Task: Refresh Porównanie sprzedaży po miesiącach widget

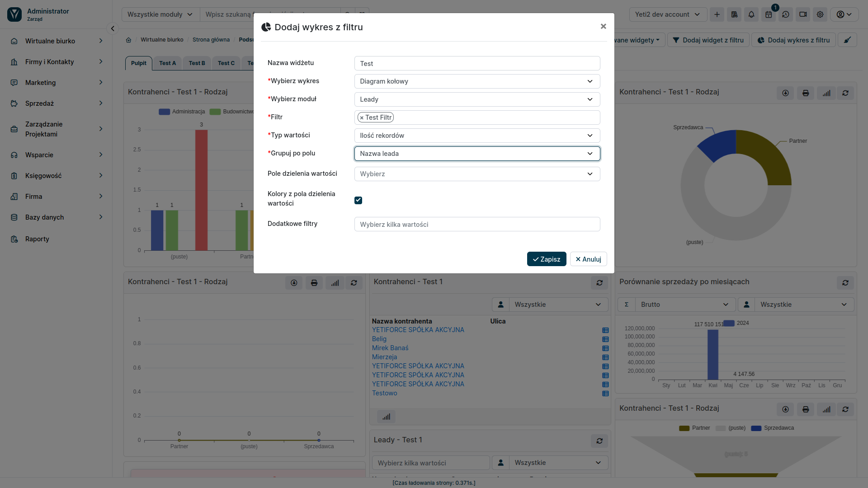Action: 845,283
